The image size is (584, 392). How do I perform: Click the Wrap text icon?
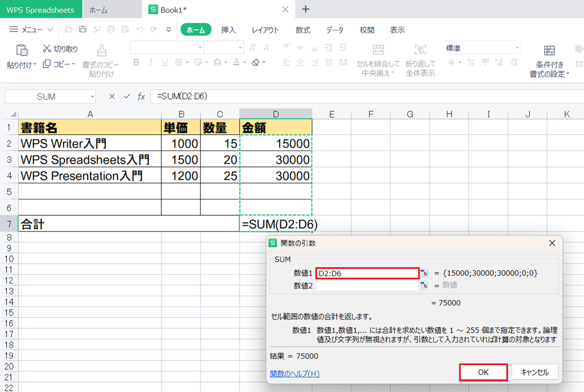pos(420,50)
